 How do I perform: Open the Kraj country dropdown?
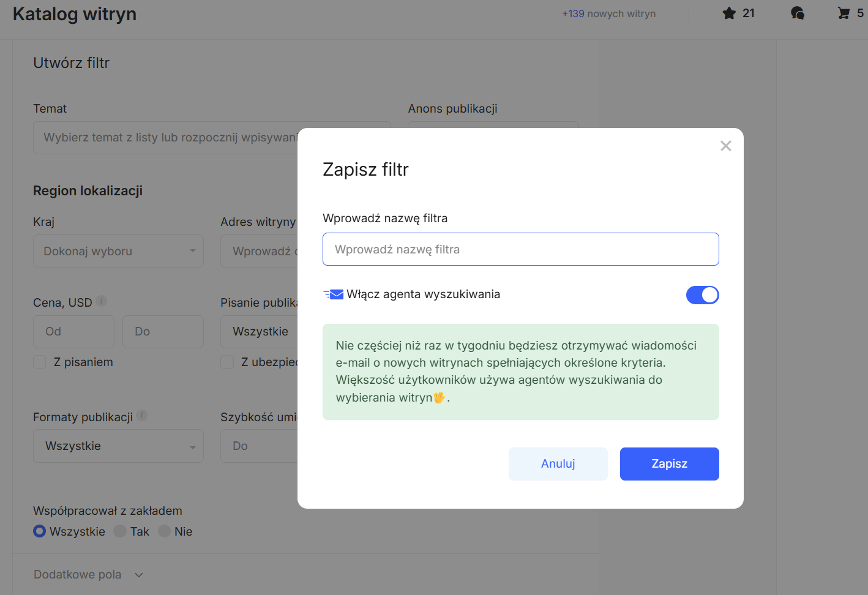click(x=118, y=251)
